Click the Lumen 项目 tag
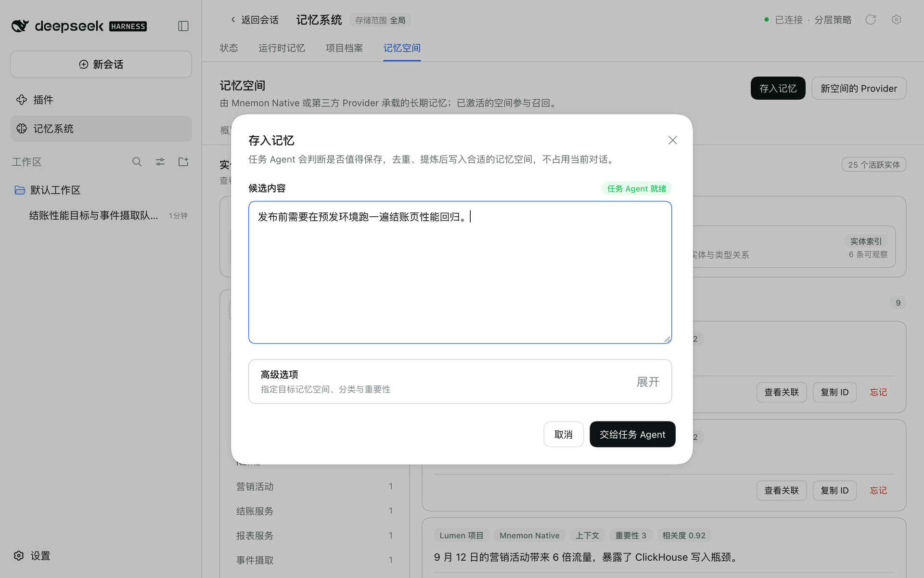 tap(461, 535)
